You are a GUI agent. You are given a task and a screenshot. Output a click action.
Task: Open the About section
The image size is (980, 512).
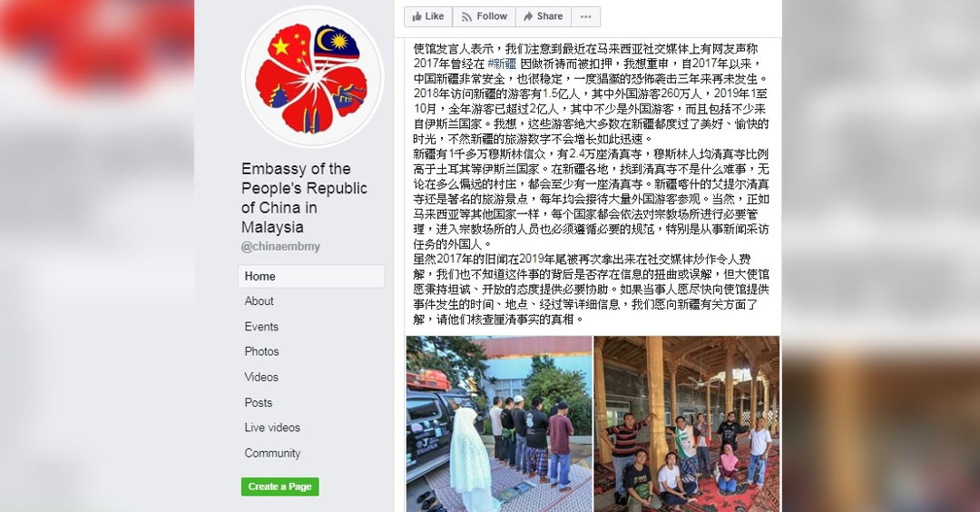click(259, 301)
